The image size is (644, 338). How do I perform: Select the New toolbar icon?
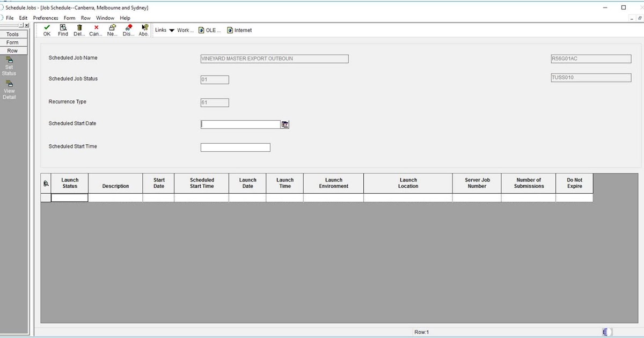pyautogui.click(x=112, y=28)
